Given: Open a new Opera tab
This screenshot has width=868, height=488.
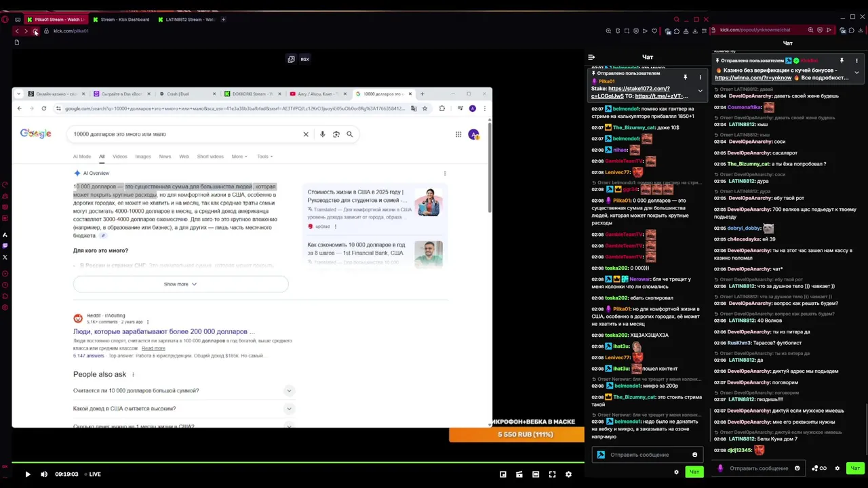Looking at the screenshot, I should coord(224,20).
